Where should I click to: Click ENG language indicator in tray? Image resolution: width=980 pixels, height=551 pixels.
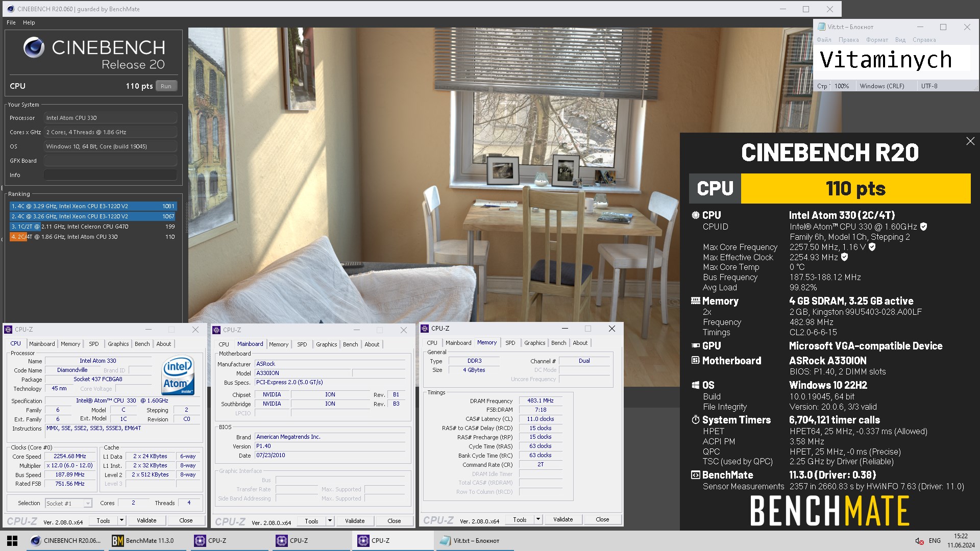(x=935, y=541)
